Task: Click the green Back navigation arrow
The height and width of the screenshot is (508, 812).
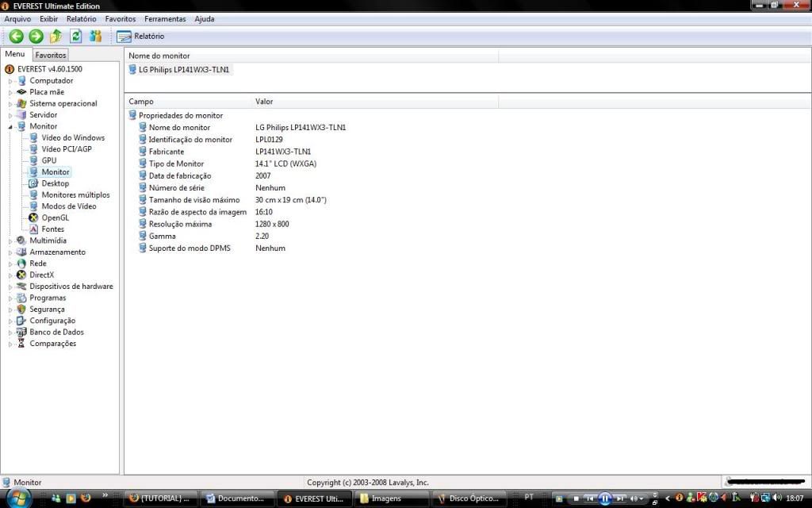Action: [16, 36]
